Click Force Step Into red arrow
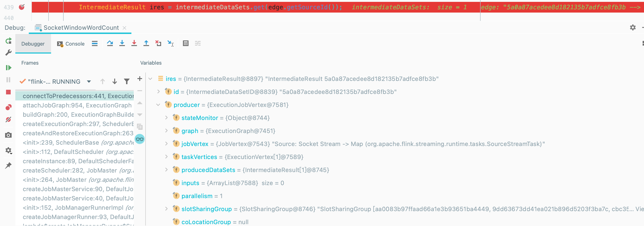Screen dimensions: 644x226 click(x=134, y=43)
